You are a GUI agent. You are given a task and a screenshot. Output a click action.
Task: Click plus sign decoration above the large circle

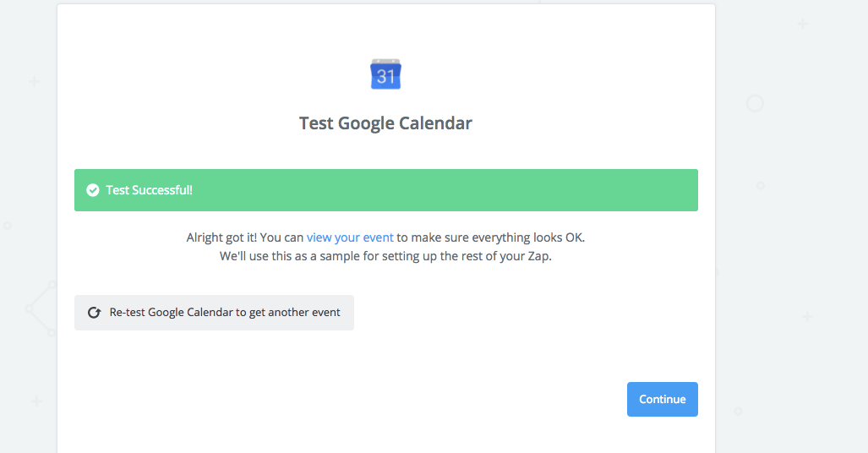coord(802,24)
